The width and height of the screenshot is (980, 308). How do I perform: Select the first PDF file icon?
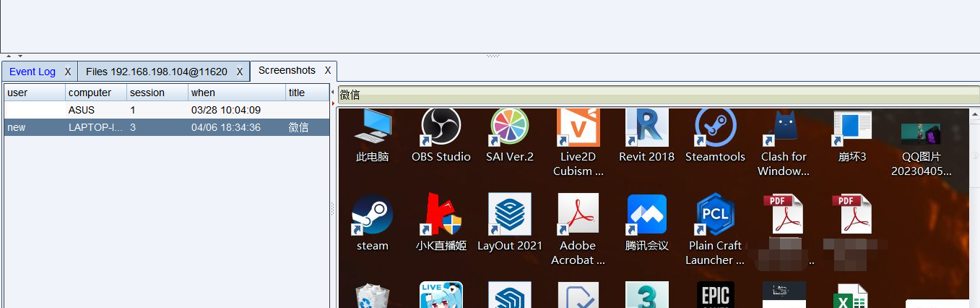[x=784, y=214]
